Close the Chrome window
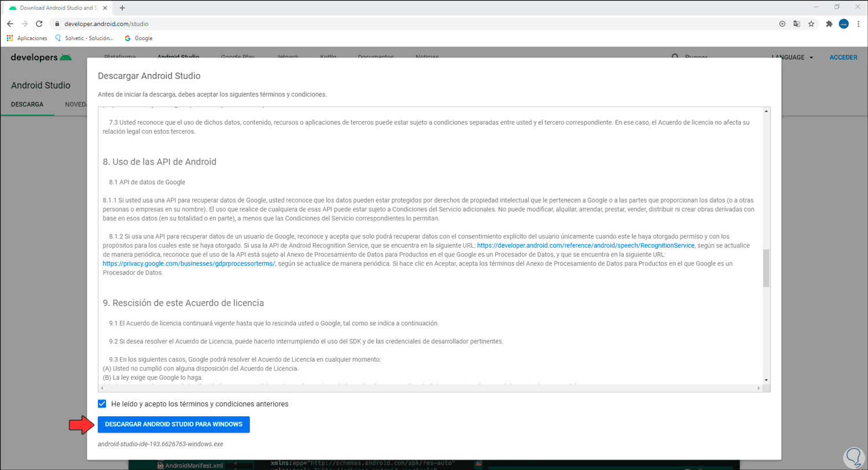The image size is (868, 470). [857, 7]
